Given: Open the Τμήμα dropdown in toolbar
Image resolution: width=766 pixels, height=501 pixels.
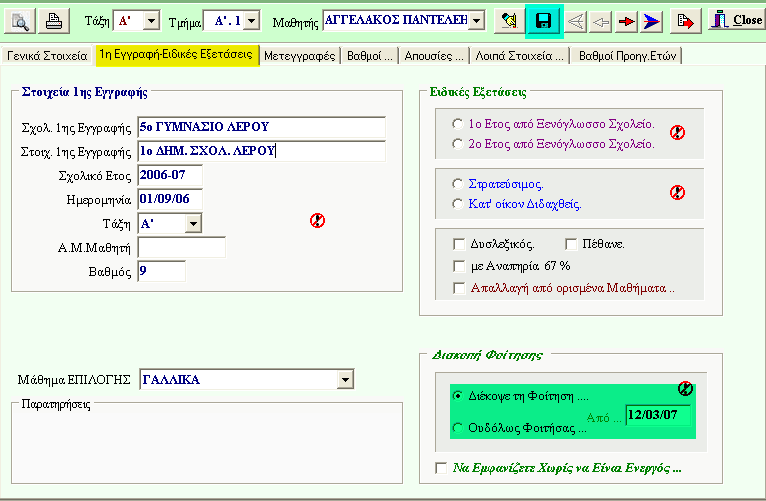Looking at the screenshot, I should tap(250, 20).
